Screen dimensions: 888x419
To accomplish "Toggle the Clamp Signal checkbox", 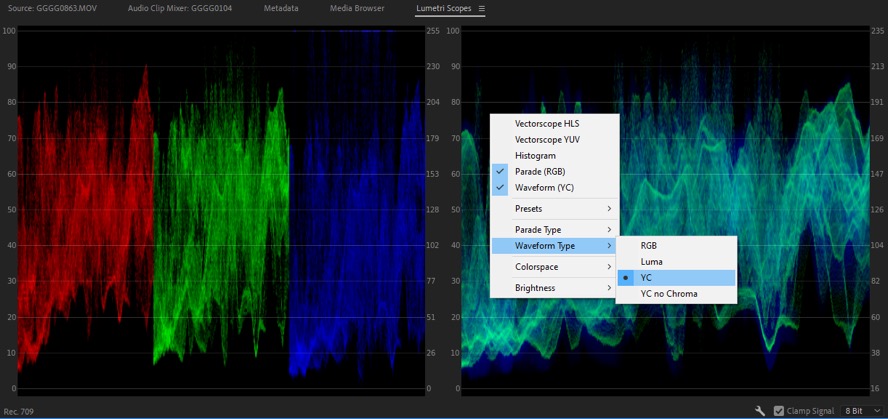I will tap(779, 410).
